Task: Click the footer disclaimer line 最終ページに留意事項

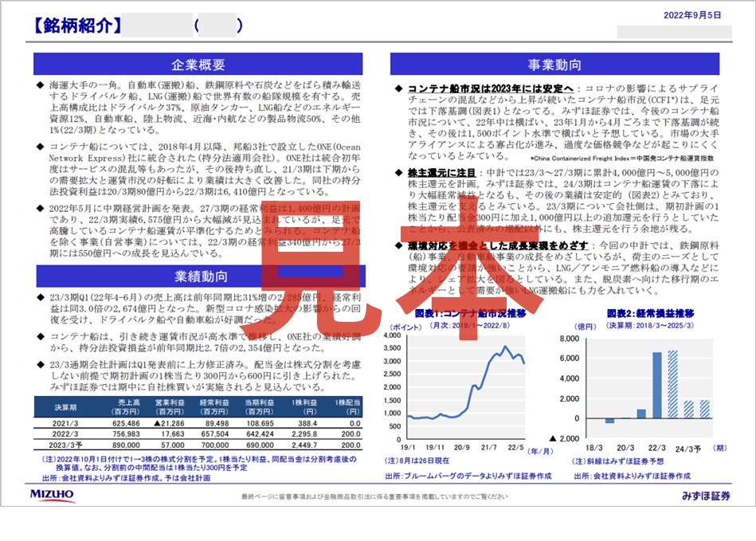Action: tap(374, 496)
